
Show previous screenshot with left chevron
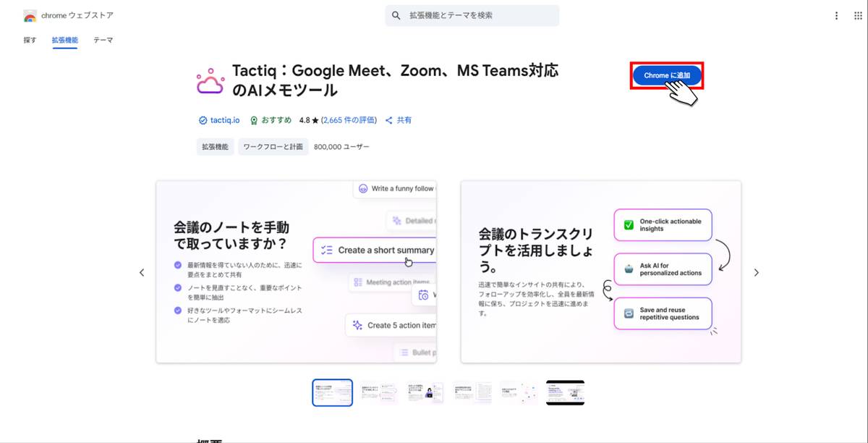pos(142,273)
